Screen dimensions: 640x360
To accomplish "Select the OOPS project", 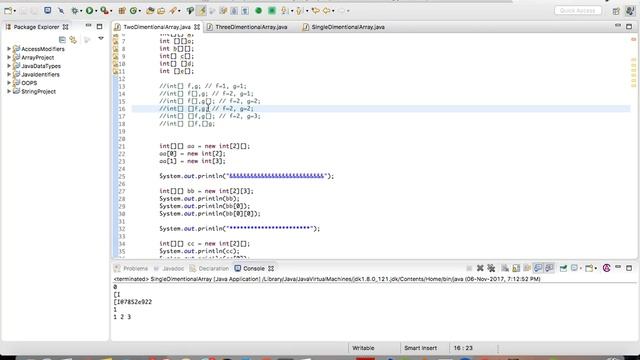I will coord(29,83).
